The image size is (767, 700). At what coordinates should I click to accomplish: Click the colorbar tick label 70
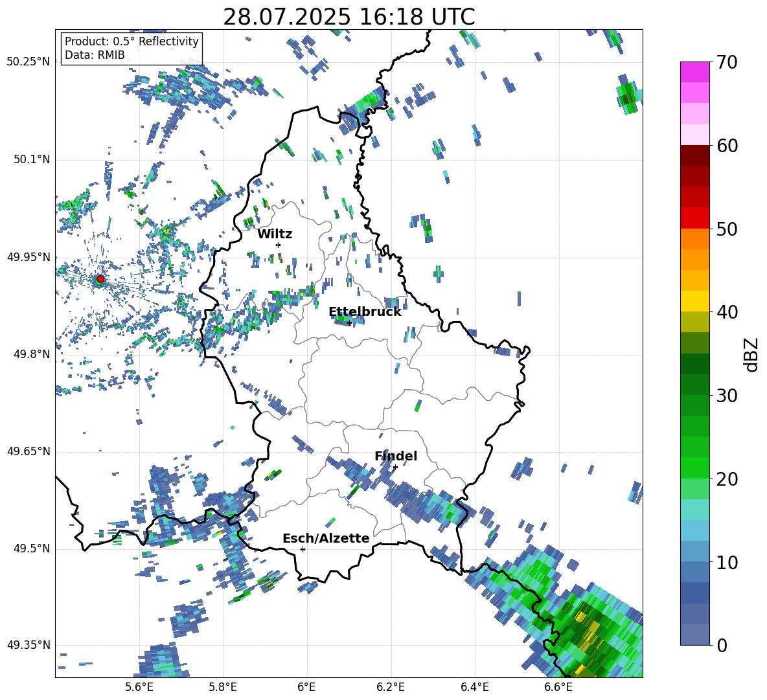tap(727, 63)
